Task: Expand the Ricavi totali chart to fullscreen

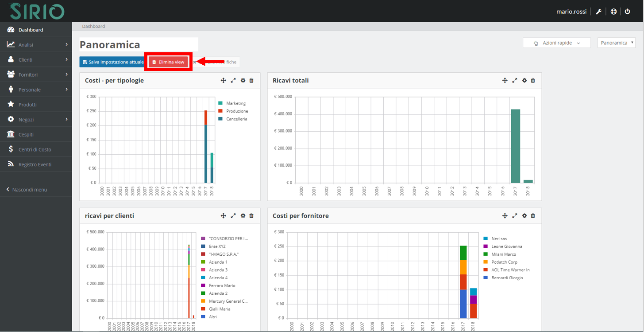Action: coord(514,80)
